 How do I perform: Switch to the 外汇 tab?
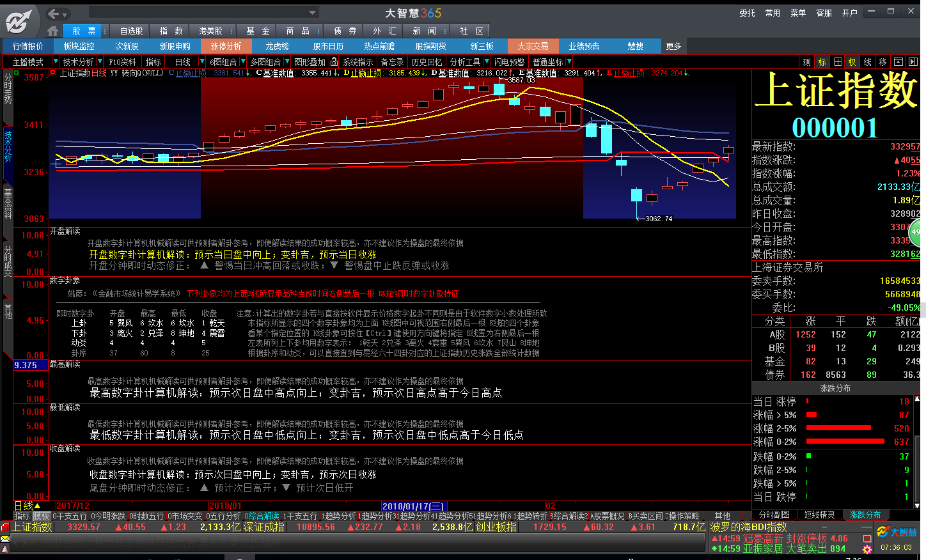384,31
